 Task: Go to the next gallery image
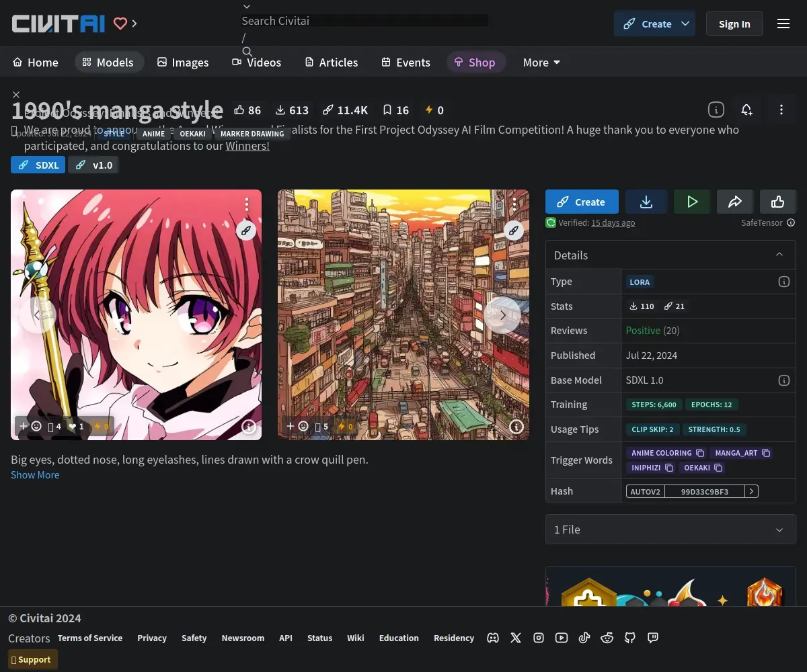(x=502, y=315)
